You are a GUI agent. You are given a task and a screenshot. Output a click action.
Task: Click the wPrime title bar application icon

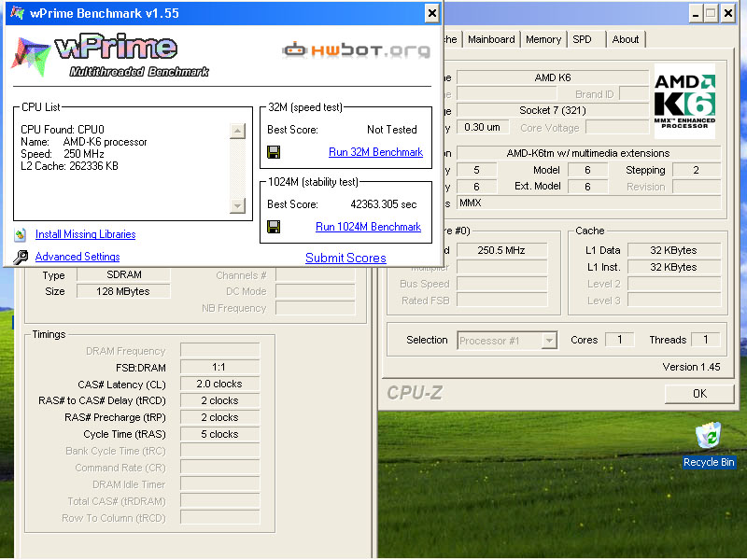(17, 13)
